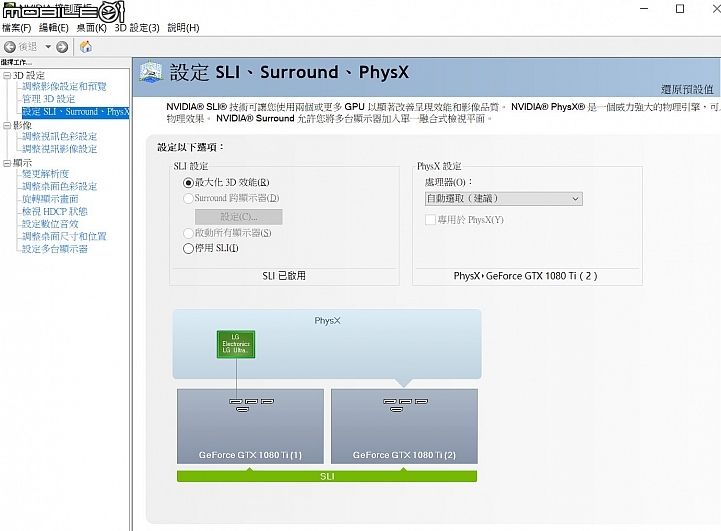Select 最大化 3D 效能 radio button
Screen dimensions: 721x531
point(188,183)
